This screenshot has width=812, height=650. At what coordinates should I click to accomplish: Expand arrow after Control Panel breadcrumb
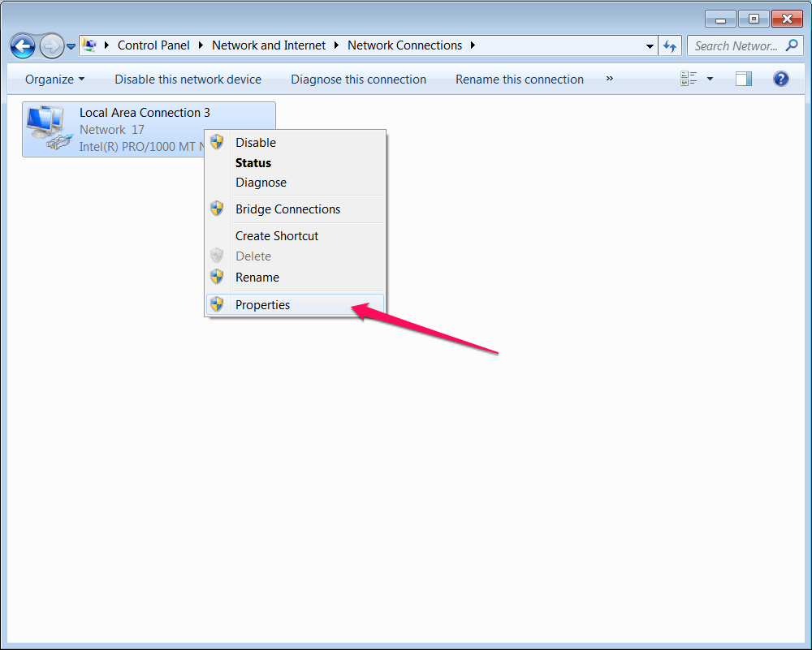coord(201,45)
